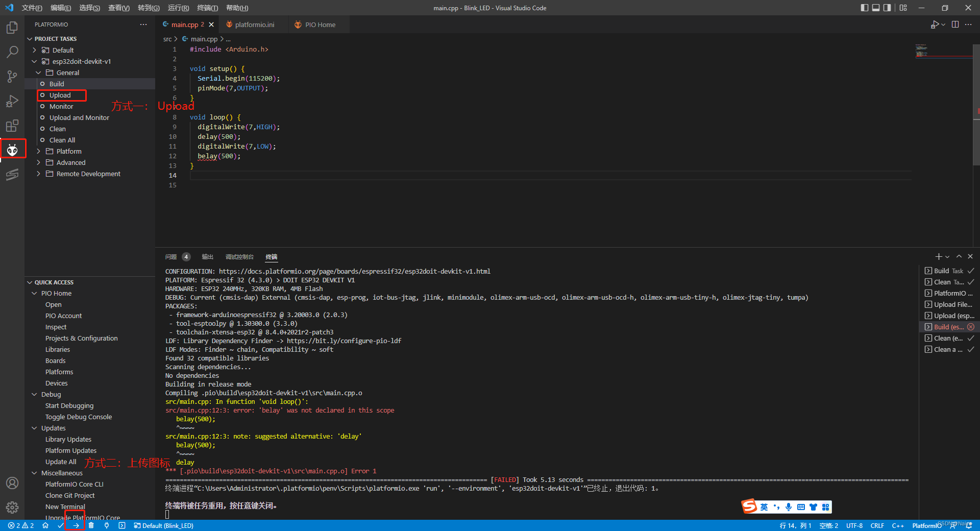Open the run/debug dropdown arrow in editor toolbar
The width and height of the screenshot is (980, 531).
click(943, 25)
